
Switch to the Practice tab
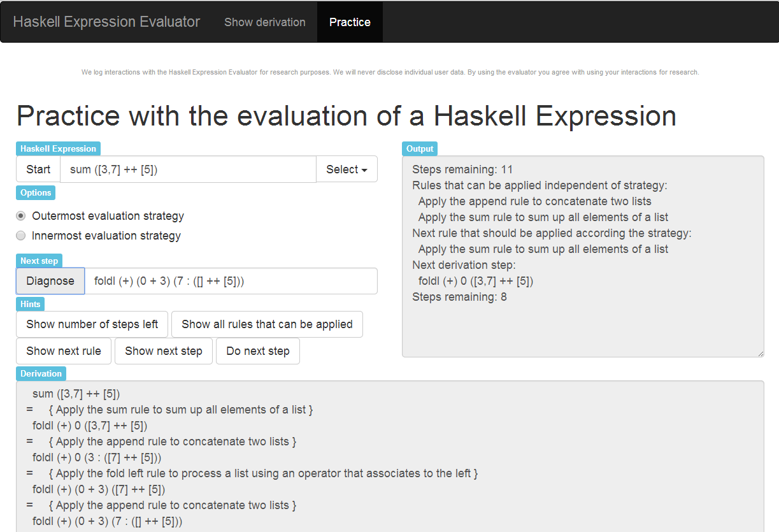(350, 22)
